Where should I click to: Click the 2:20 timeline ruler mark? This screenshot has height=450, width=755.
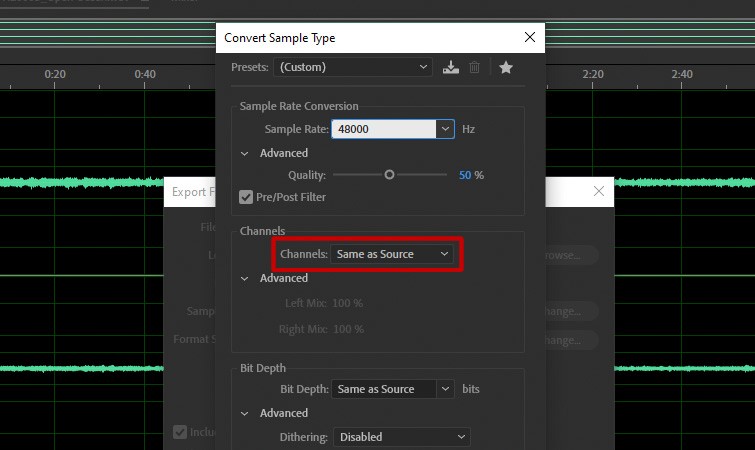coord(593,75)
